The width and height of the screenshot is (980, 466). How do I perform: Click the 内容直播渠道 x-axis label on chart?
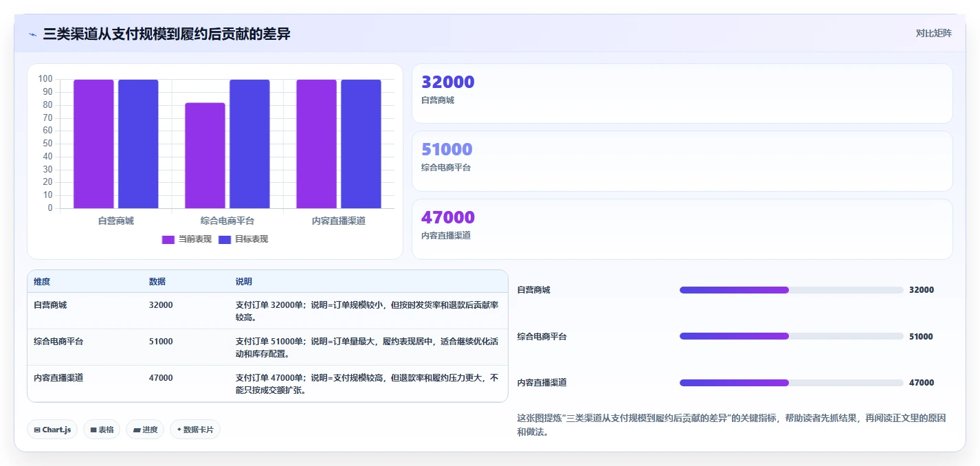coord(339,221)
